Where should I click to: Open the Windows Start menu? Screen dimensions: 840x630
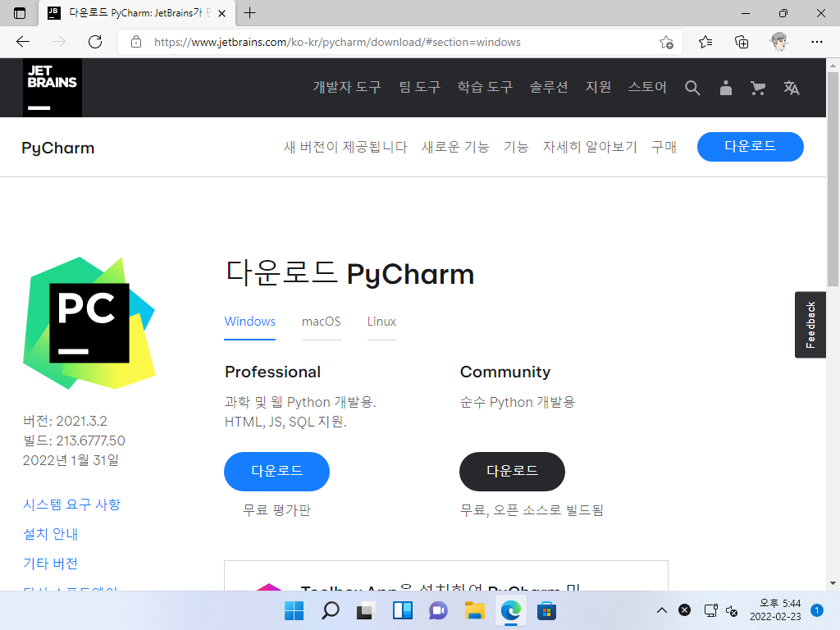[294, 610]
